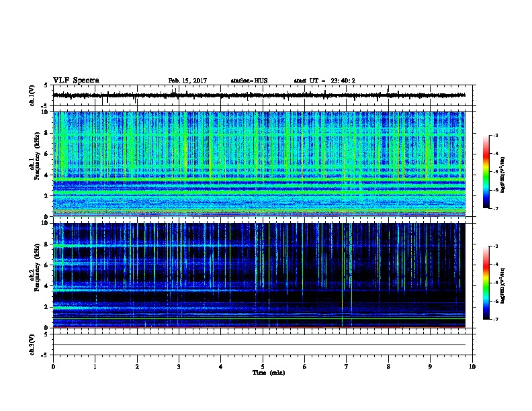The height and width of the screenshot is (411, 532).
Task: Click the ch.1 frequency axis tick "8"
Action: [46, 133]
